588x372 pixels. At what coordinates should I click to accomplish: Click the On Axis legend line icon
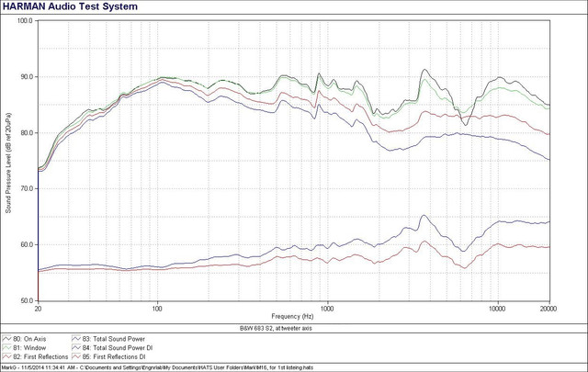pos(7,339)
